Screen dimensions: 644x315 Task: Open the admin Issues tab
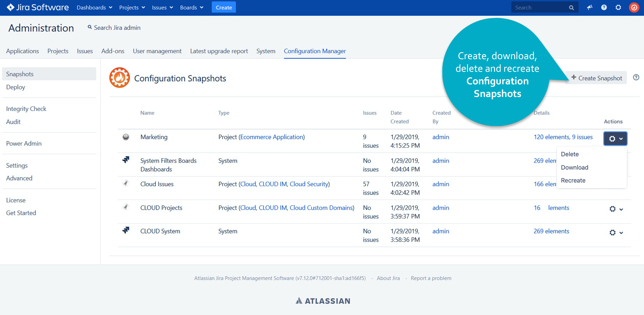pyautogui.click(x=85, y=51)
